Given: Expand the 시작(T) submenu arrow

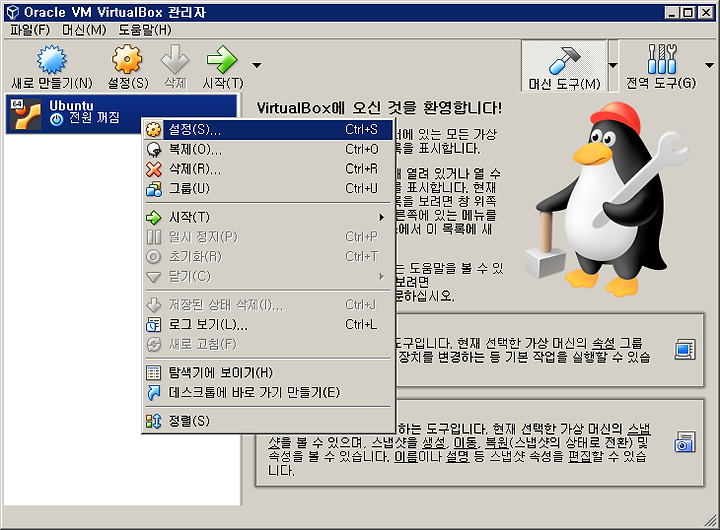Looking at the screenshot, I should click(381, 217).
